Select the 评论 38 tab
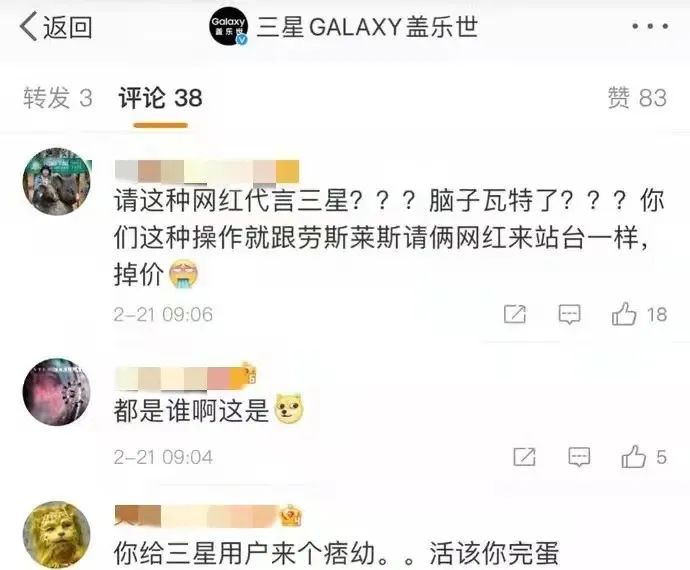Image resolution: width=690 pixels, height=570 pixels. (x=161, y=98)
